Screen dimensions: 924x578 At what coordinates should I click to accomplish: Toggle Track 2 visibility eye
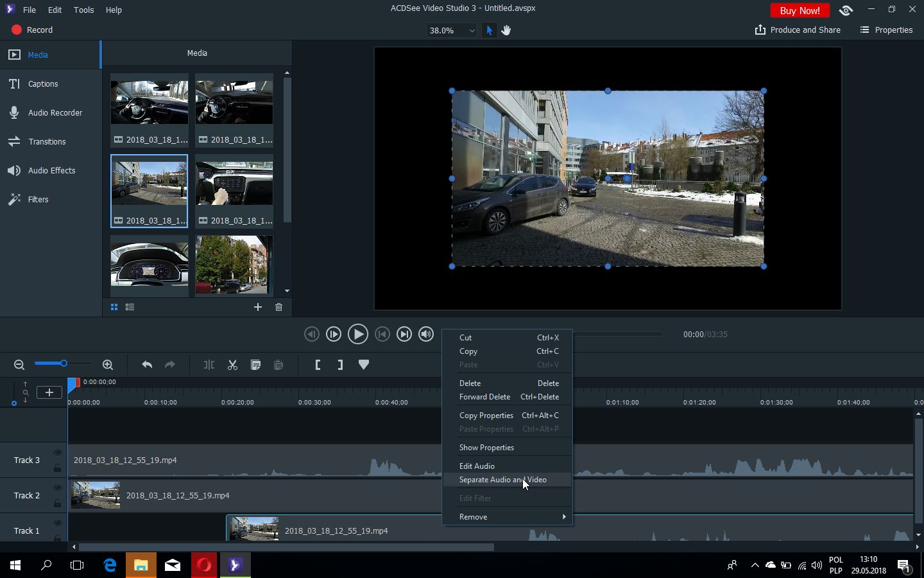point(57,488)
